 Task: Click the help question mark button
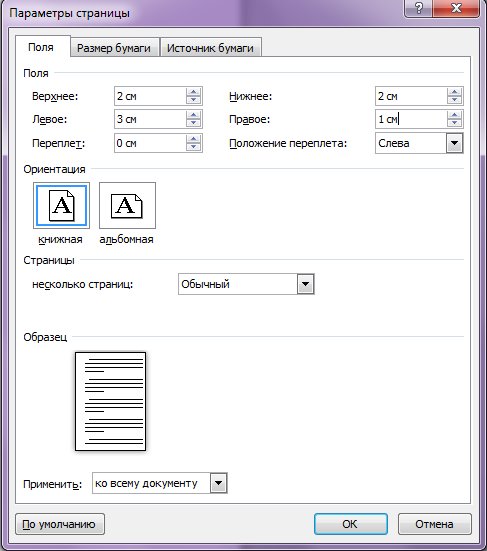418,8
